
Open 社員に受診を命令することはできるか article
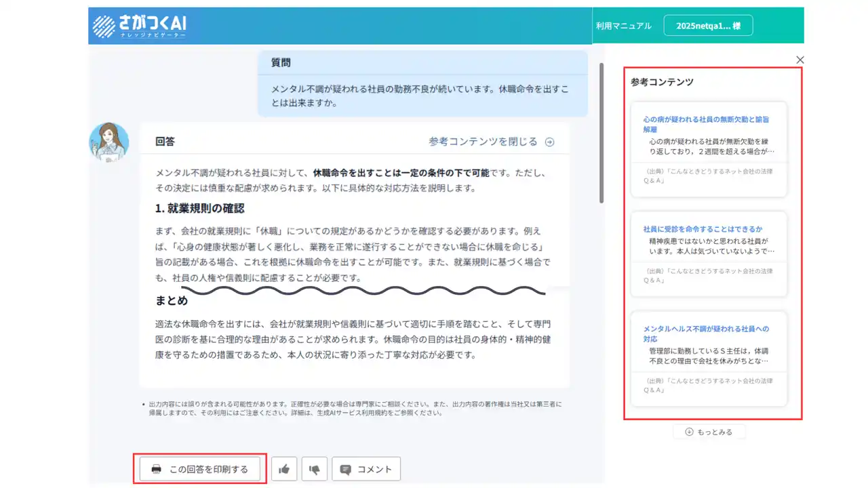point(703,229)
